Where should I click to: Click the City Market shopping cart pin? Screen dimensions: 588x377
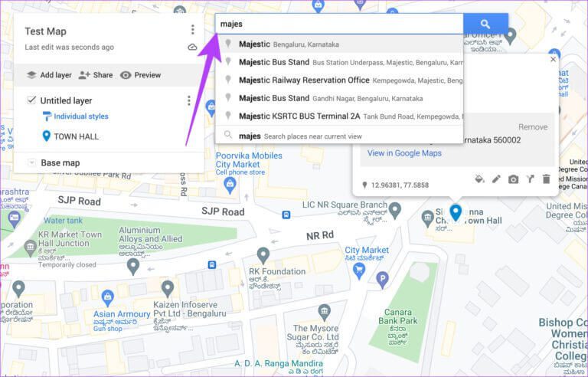(359, 270)
